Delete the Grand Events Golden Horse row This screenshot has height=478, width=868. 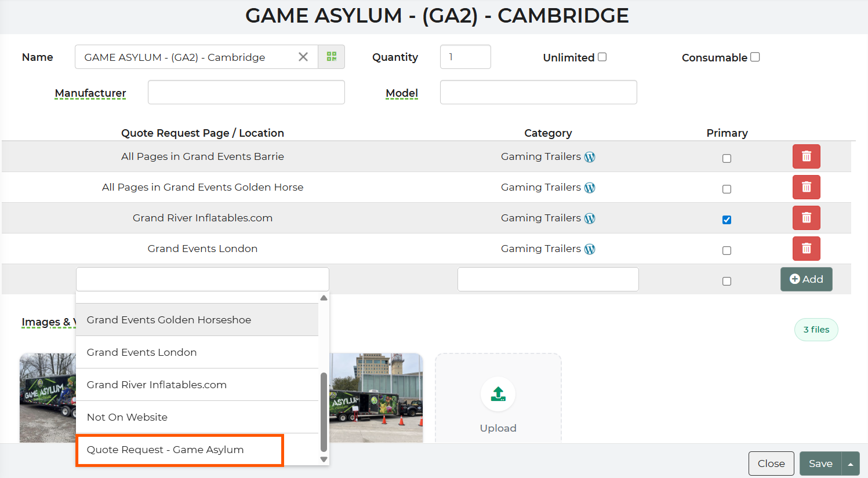coord(807,187)
